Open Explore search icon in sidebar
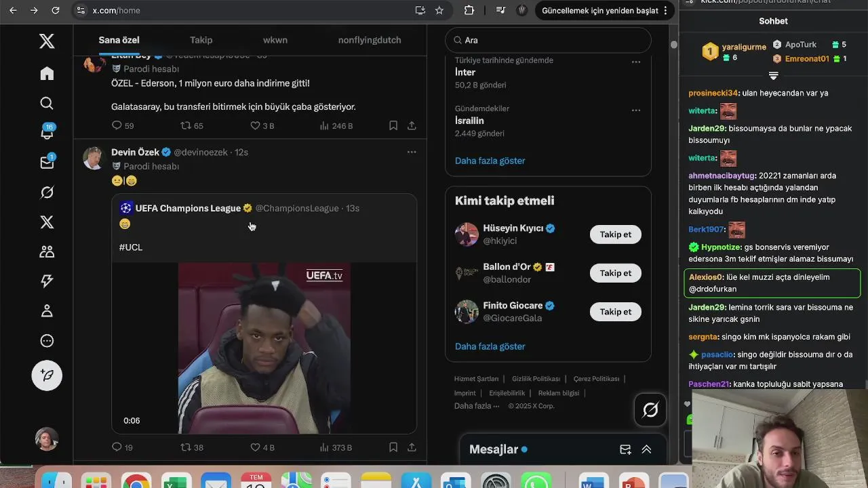The image size is (868, 488). tap(47, 103)
